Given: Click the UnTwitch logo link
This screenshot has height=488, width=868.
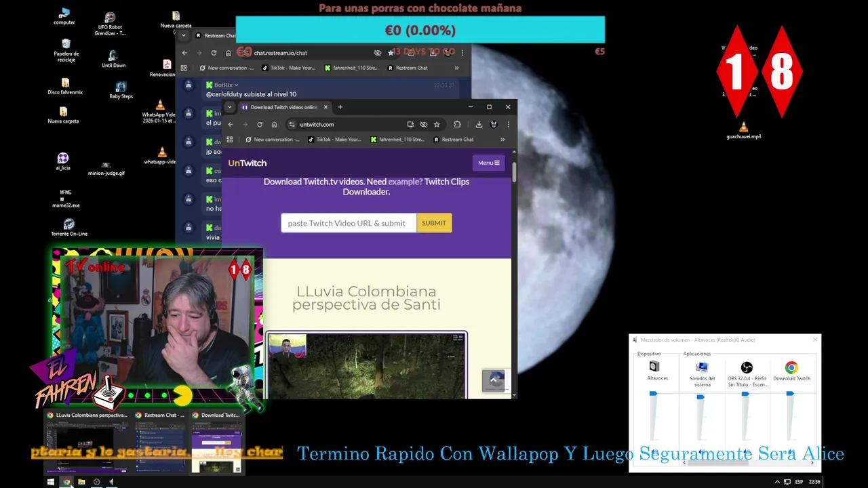Looking at the screenshot, I should click(x=248, y=163).
